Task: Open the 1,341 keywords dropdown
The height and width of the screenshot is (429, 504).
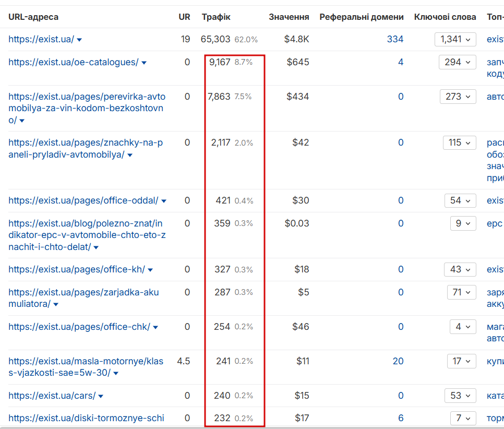Action: (x=455, y=39)
